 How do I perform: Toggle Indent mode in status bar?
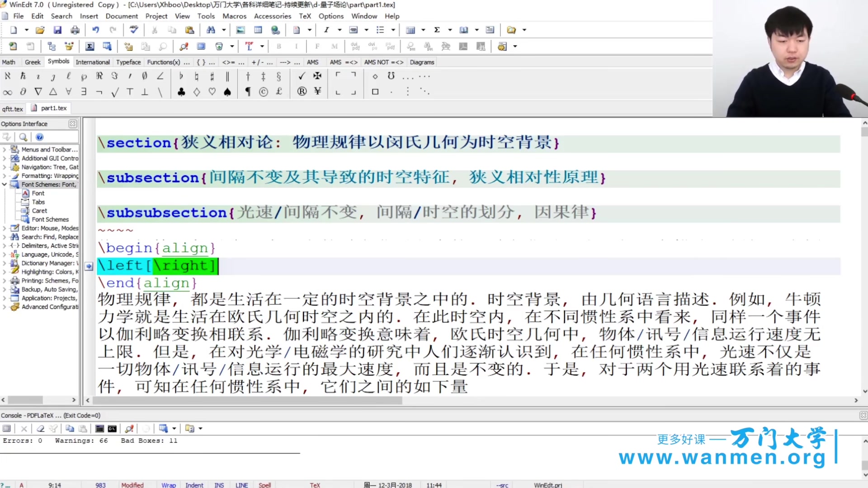pos(194,485)
